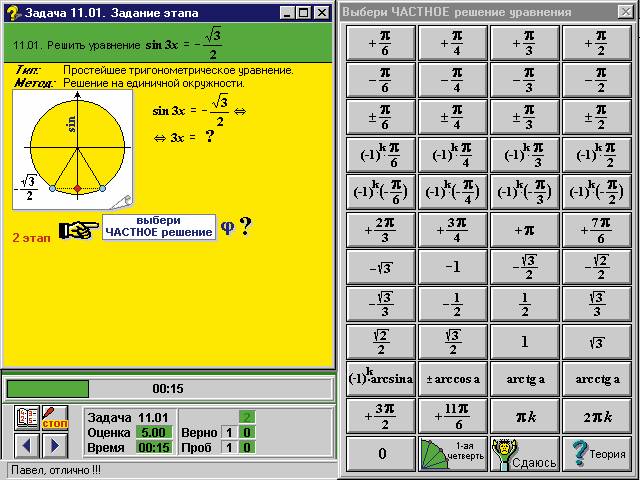Select answer '-π/3'

coord(524,81)
